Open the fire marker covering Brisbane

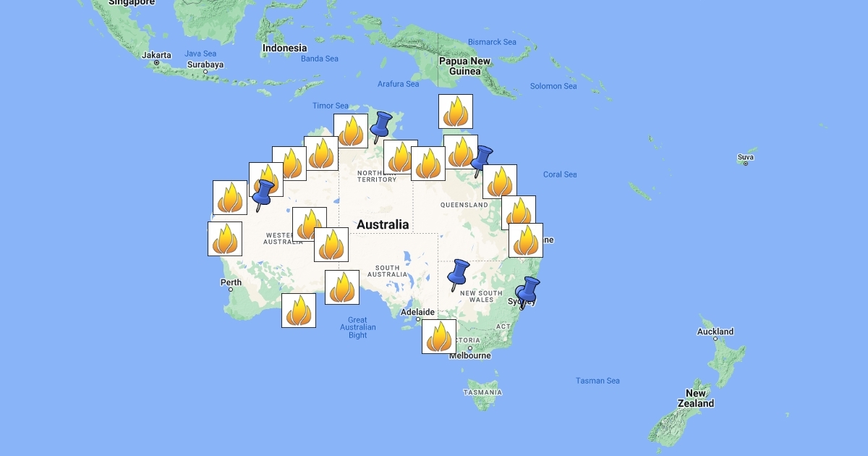[x=526, y=240]
